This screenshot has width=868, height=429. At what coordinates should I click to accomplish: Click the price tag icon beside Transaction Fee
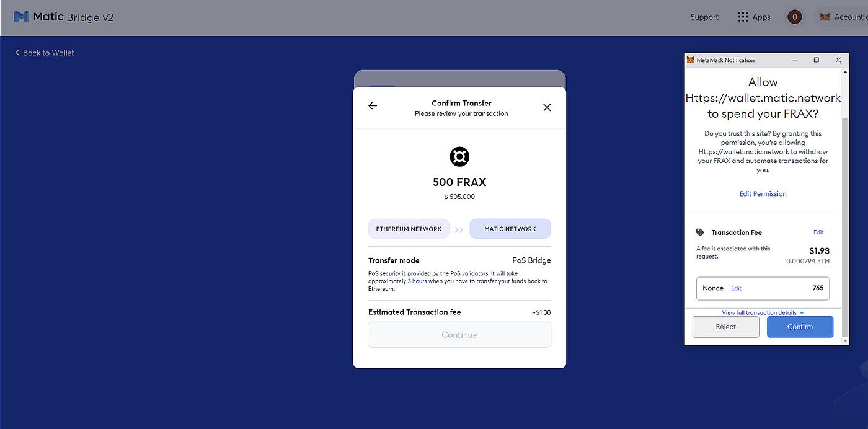(700, 232)
